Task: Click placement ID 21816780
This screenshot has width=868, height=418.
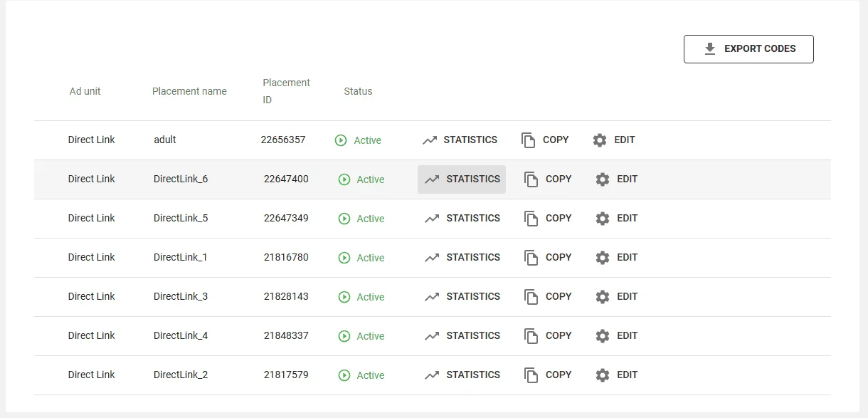Action: tap(286, 257)
